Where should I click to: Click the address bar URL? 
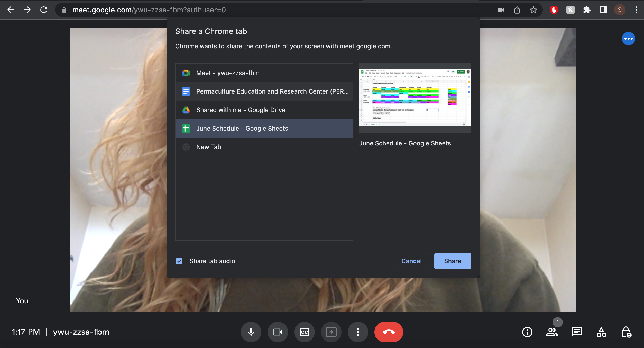149,10
